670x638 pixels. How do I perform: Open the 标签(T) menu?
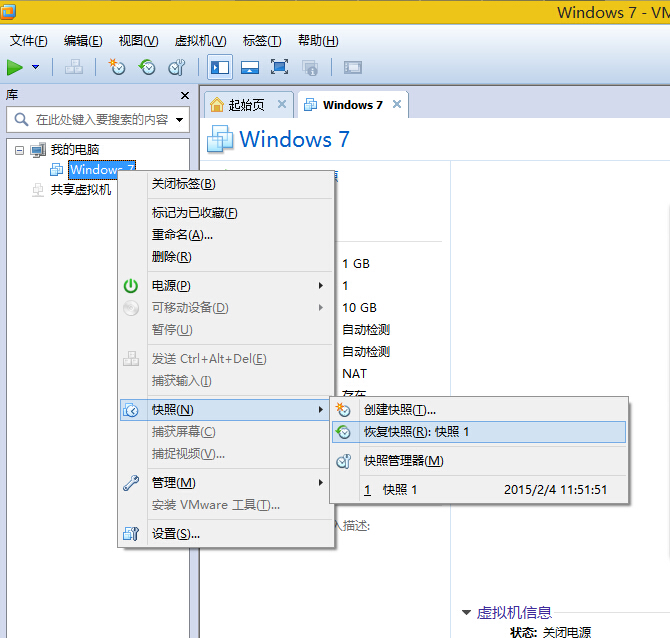(262, 41)
